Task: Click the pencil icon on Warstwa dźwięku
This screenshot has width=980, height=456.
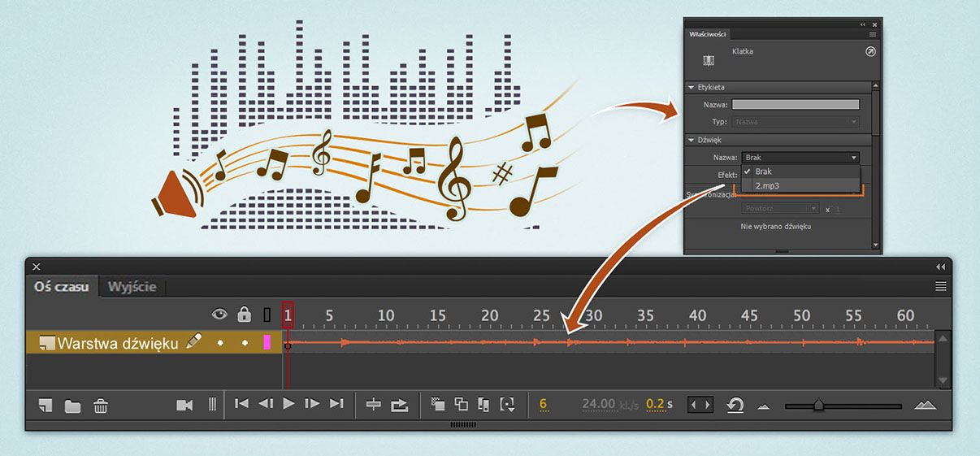Action: (193, 341)
